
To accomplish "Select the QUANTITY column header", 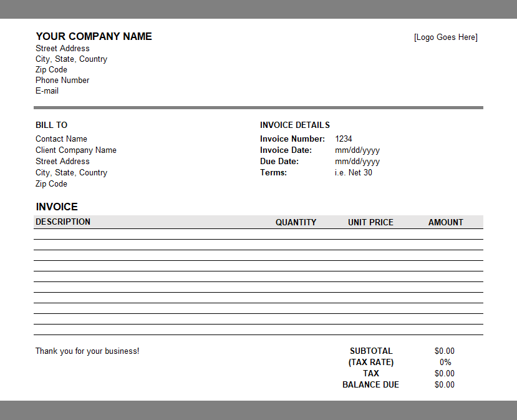I will pyautogui.click(x=296, y=222).
